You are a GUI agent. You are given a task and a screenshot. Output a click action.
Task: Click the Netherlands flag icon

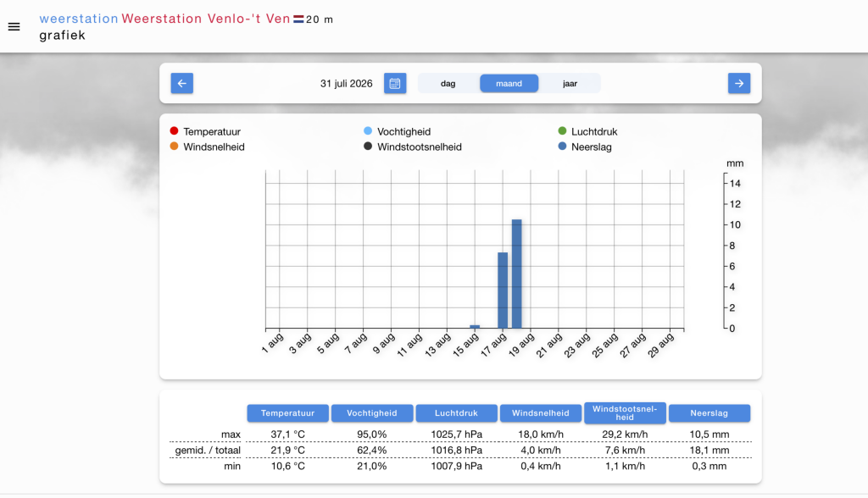tap(298, 19)
